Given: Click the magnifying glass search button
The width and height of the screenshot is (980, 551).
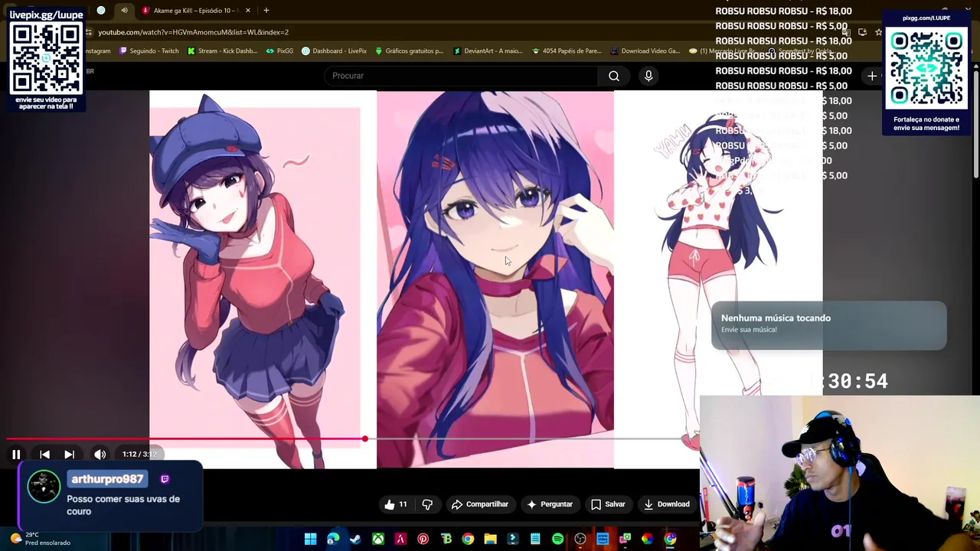Looking at the screenshot, I should tap(614, 76).
